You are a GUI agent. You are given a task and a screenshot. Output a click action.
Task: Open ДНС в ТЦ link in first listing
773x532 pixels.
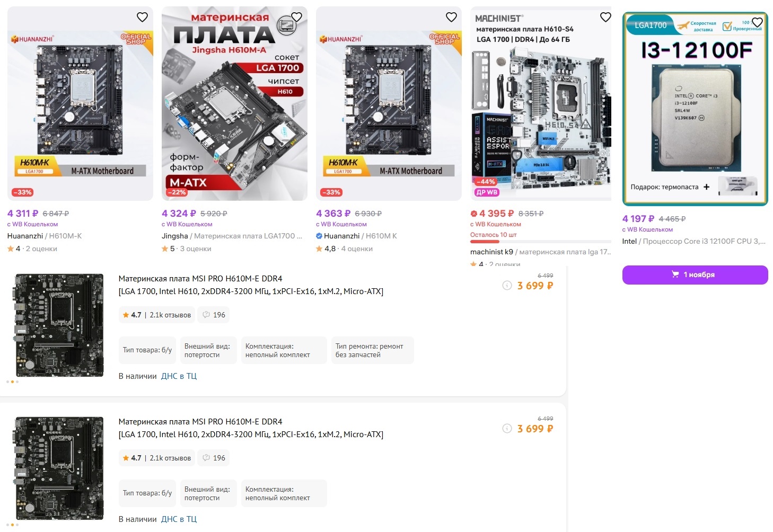179,376
